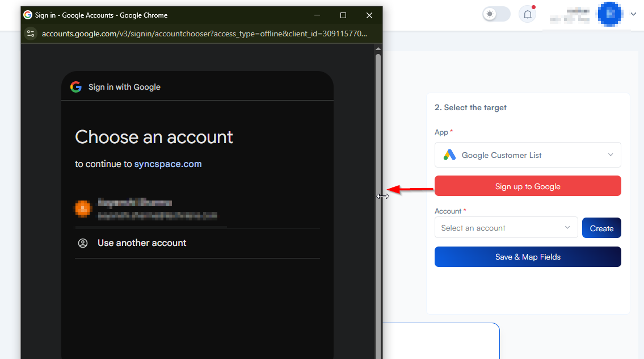The height and width of the screenshot is (359, 644).
Task: Click the Google Ads logo icon
Action: click(449, 155)
